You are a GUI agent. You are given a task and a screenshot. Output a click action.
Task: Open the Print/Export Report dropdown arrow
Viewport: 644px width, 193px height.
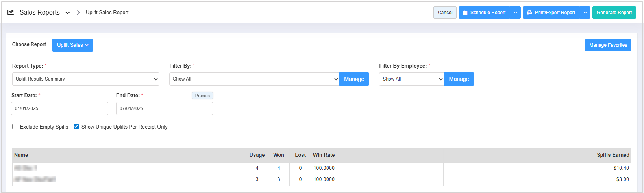tap(585, 13)
